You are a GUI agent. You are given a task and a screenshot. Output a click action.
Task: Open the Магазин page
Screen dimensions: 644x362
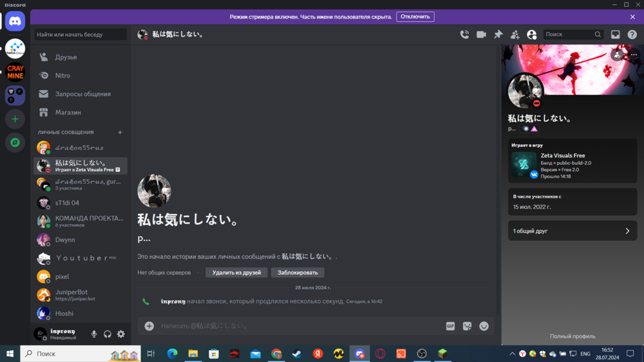coord(80,112)
